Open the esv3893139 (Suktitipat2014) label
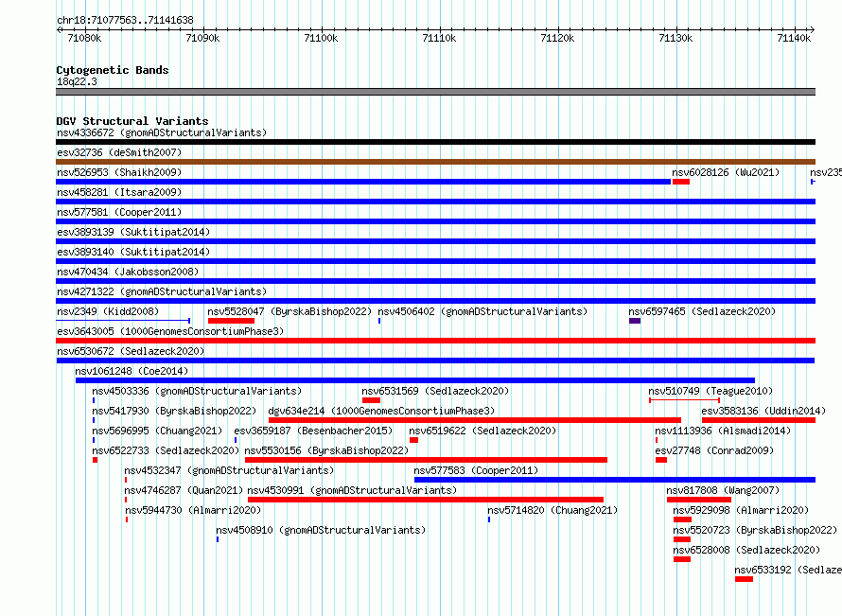842x616 pixels. click(133, 232)
